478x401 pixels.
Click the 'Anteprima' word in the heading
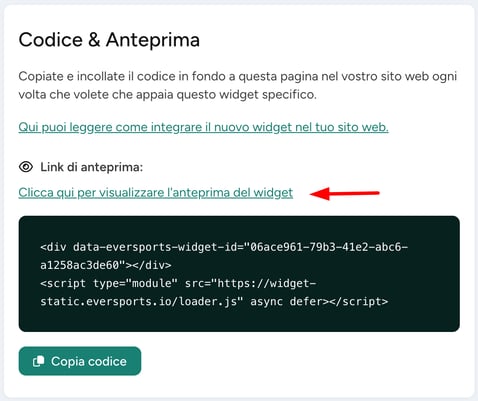(x=153, y=40)
